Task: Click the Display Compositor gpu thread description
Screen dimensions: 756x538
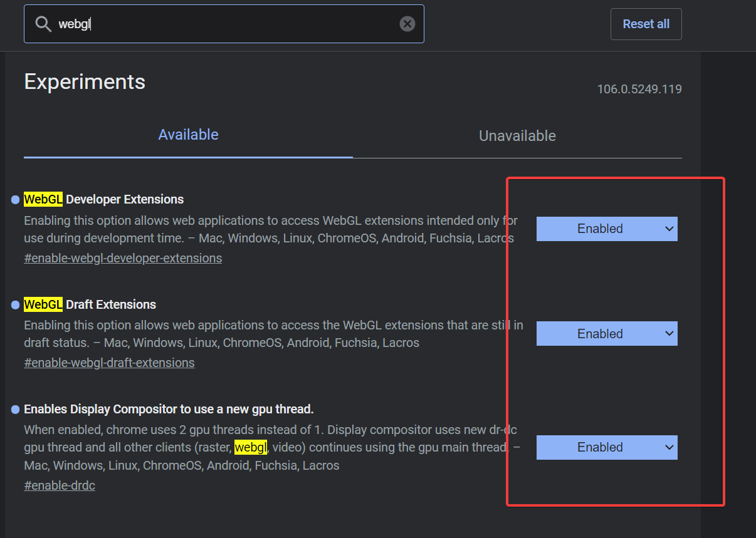Action: (272, 447)
